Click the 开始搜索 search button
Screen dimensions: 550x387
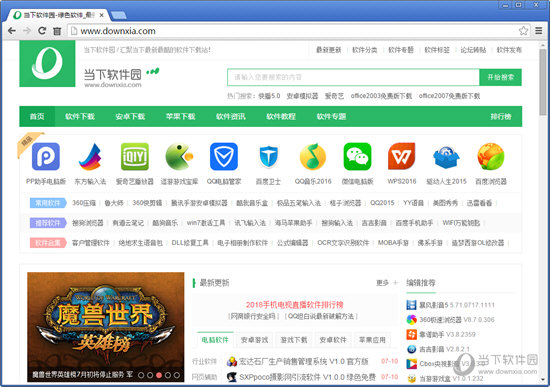tap(501, 77)
